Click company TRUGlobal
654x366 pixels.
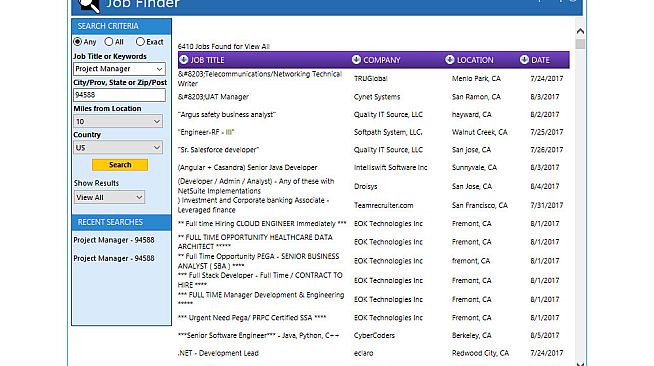[370, 78]
